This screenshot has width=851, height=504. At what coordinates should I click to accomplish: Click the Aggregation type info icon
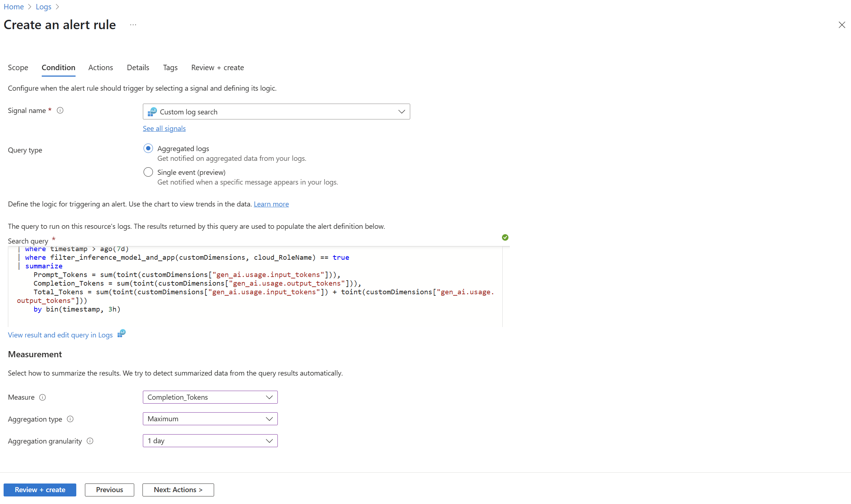pyautogui.click(x=70, y=419)
